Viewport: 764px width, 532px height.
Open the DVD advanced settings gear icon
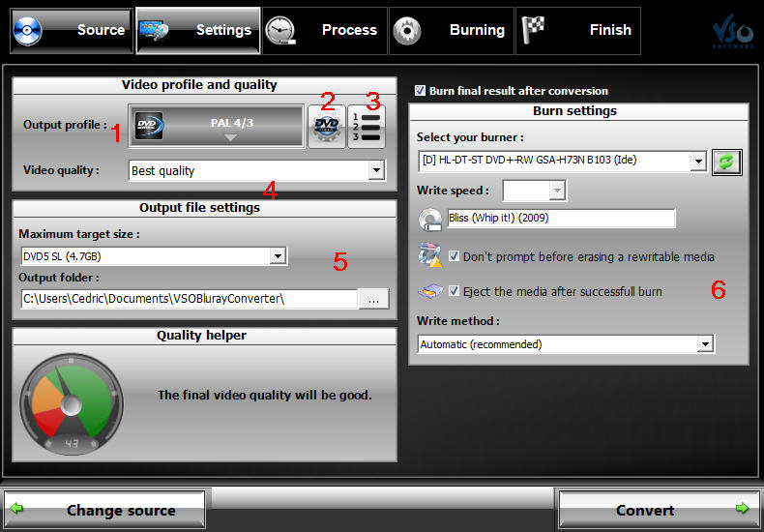[327, 127]
